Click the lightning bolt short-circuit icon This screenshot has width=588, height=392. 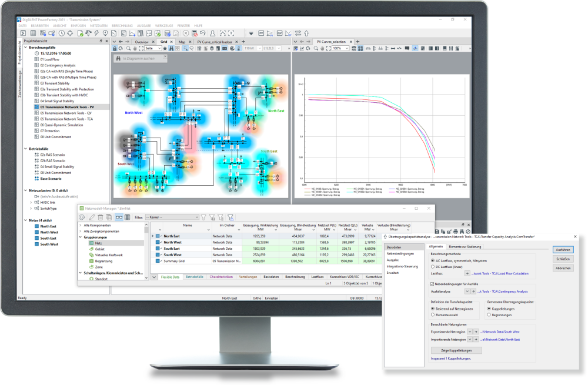(x=97, y=33)
